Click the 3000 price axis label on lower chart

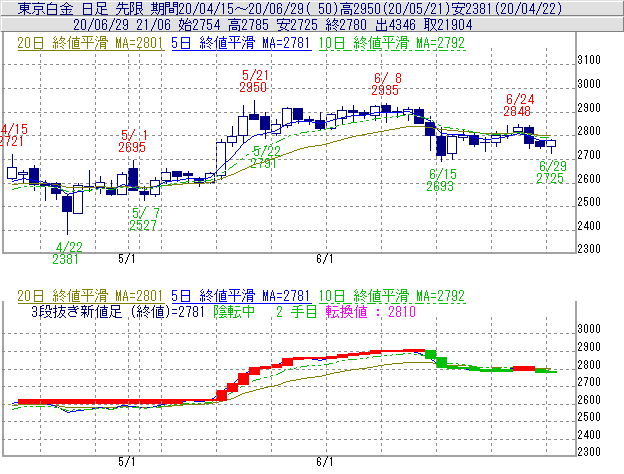589,329
